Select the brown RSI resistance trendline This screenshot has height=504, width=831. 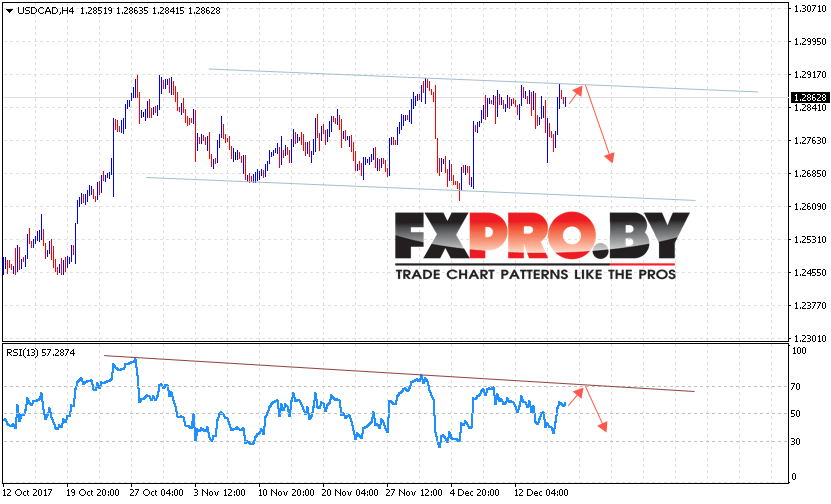coord(399,373)
